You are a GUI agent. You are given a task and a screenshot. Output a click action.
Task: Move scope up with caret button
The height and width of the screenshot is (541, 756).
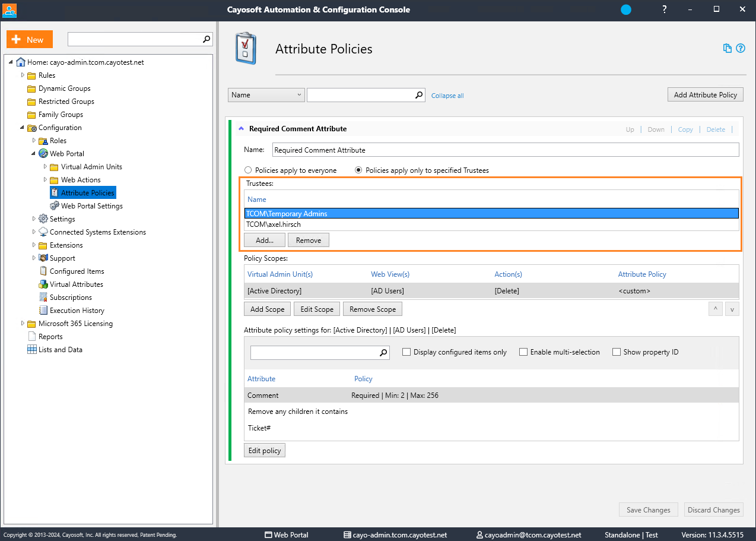tap(716, 309)
